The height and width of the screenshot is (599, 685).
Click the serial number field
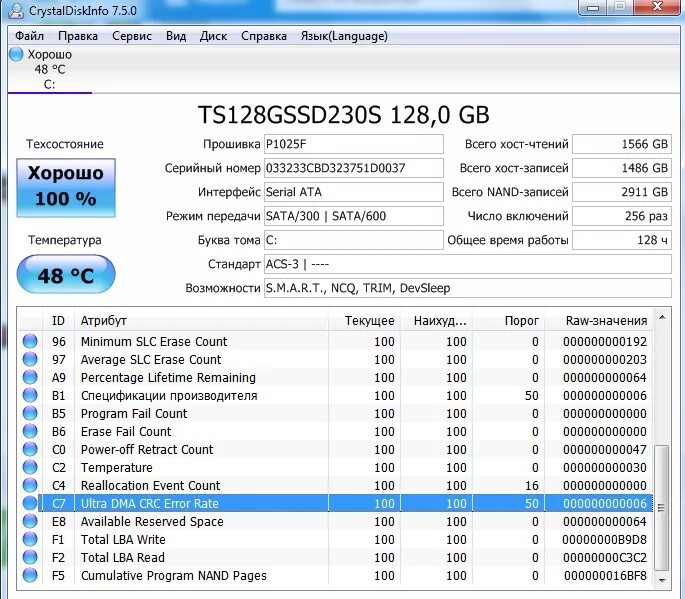tap(353, 168)
